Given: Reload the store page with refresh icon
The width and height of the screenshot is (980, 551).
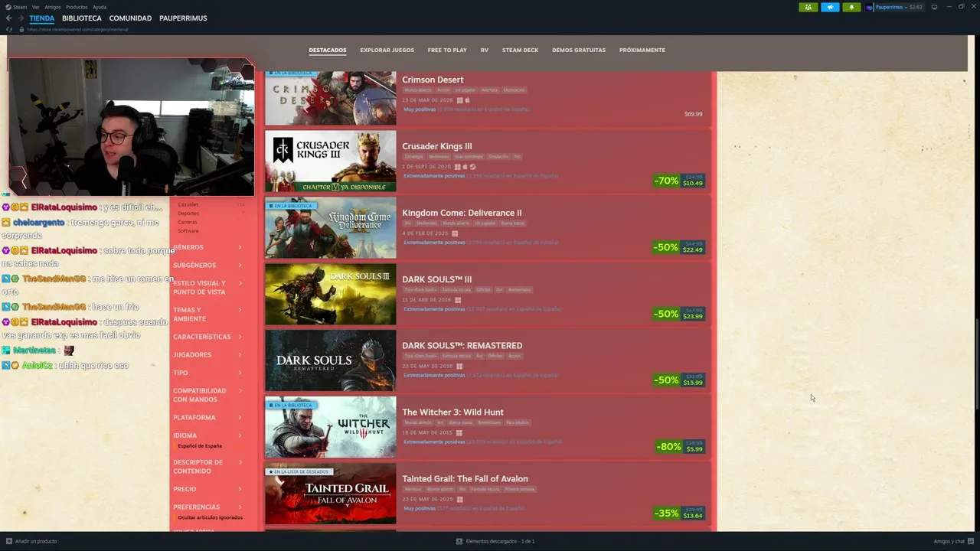Looking at the screenshot, I should [x=8, y=29].
